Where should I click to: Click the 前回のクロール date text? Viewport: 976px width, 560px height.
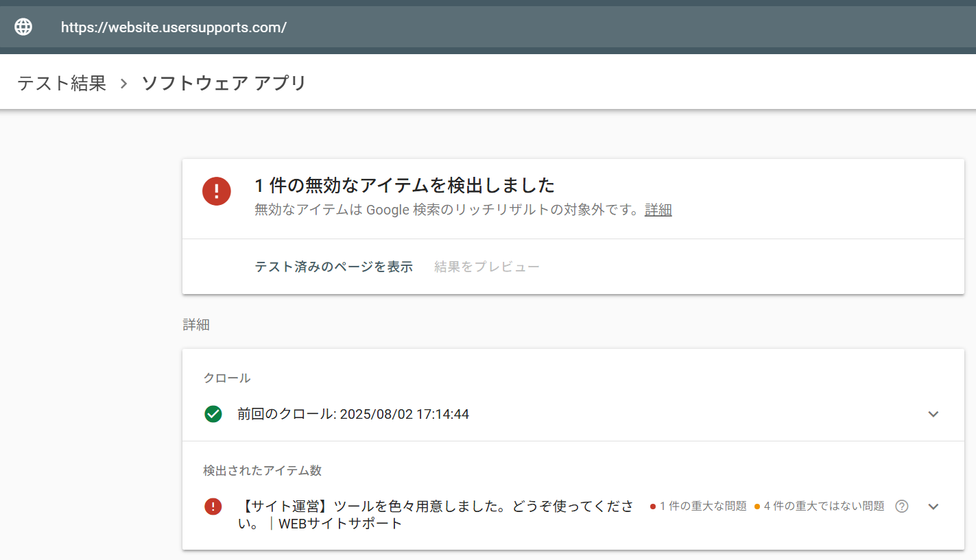click(x=353, y=414)
